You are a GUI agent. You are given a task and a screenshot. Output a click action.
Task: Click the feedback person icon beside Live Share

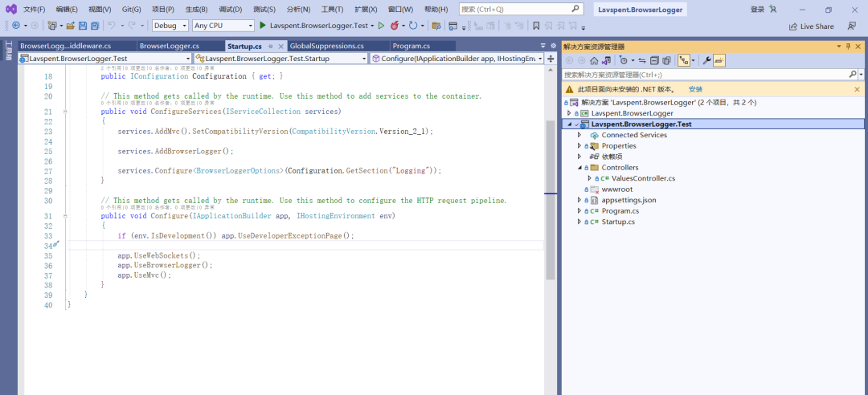[x=852, y=26]
